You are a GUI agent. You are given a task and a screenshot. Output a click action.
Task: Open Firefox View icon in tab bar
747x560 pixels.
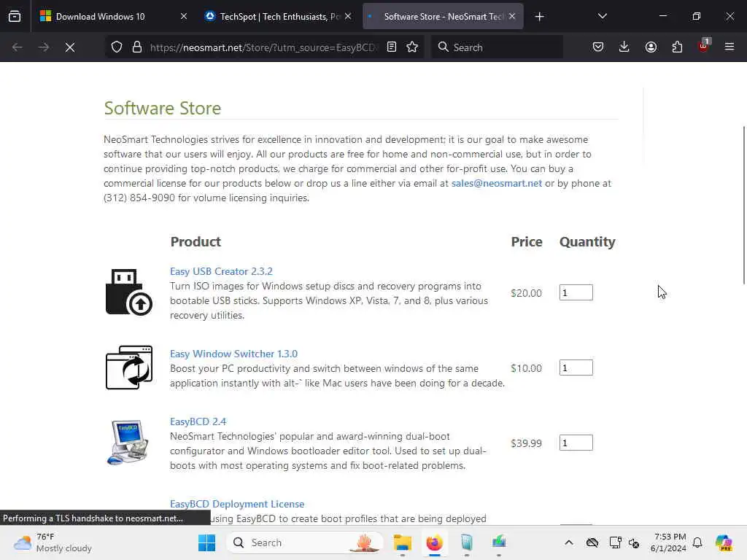point(15,16)
